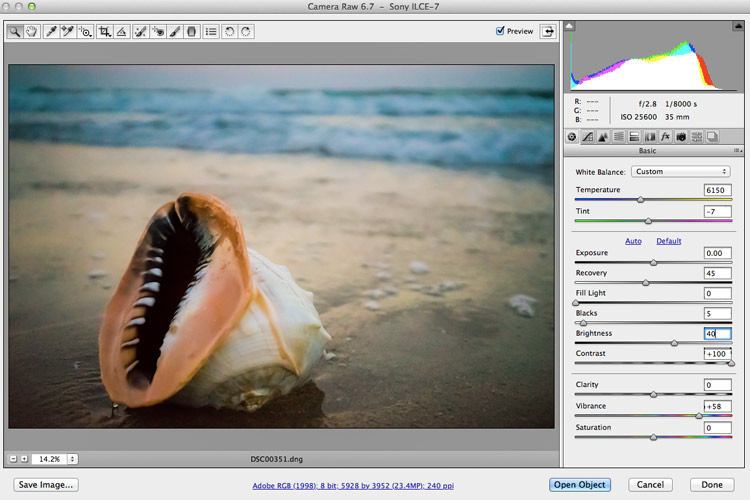Click the Save Image... button
The image size is (750, 500).
tap(46, 485)
